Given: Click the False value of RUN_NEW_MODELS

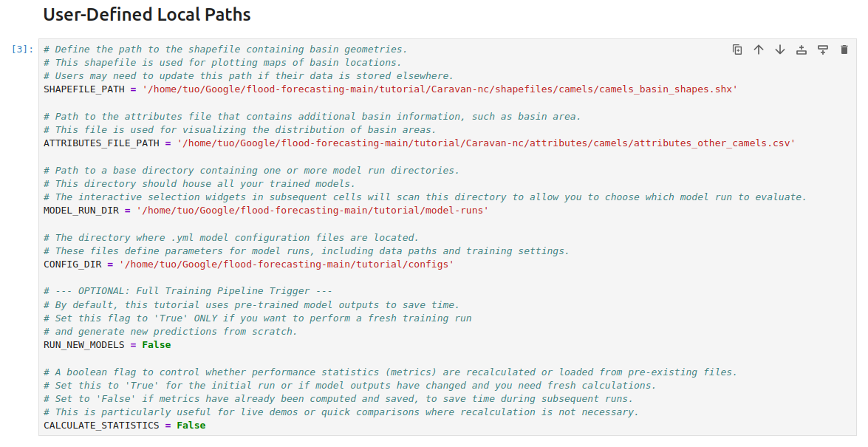Looking at the screenshot, I should pos(157,345).
